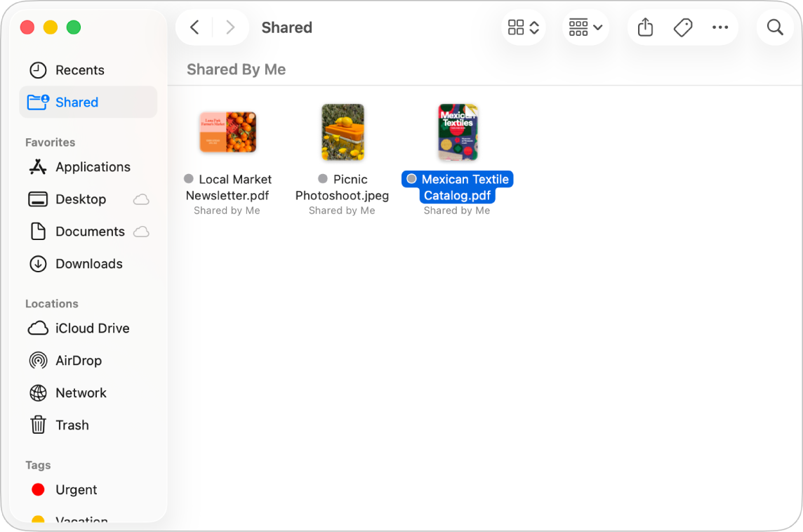Viewport: 803px width, 532px height.
Task: Click the Search icon
Action: pyautogui.click(x=774, y=27)
